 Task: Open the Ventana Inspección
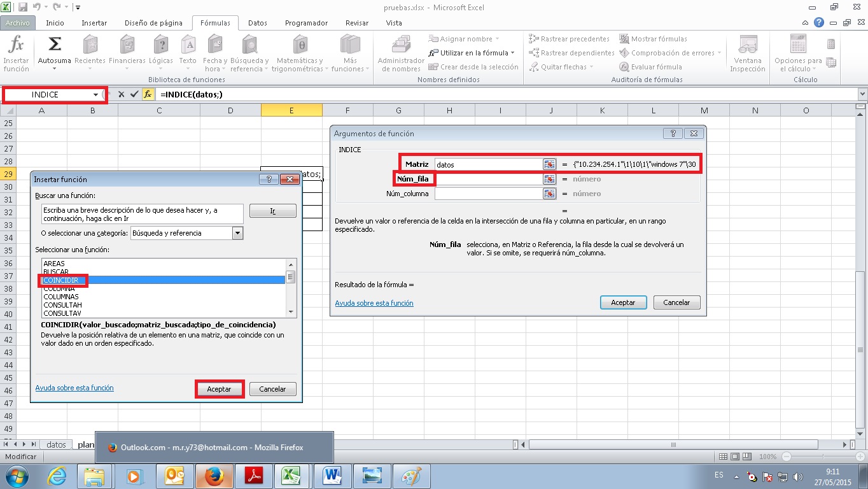[746, 52]
